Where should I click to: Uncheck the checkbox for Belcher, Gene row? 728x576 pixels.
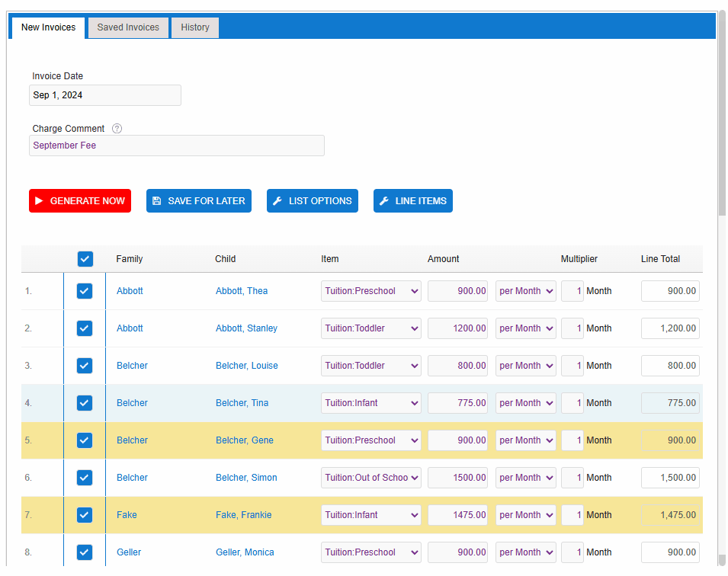pyautogui.click(x=85, y=440)
